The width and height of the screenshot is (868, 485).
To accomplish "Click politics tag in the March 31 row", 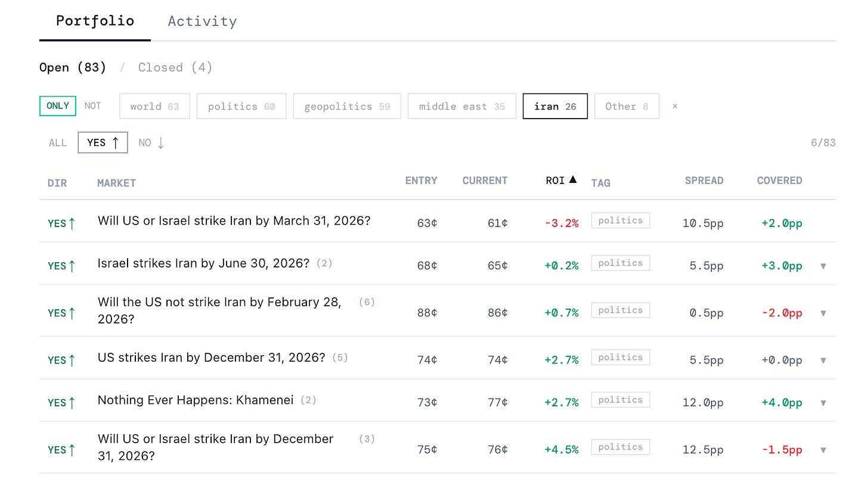I will point(620,220).
